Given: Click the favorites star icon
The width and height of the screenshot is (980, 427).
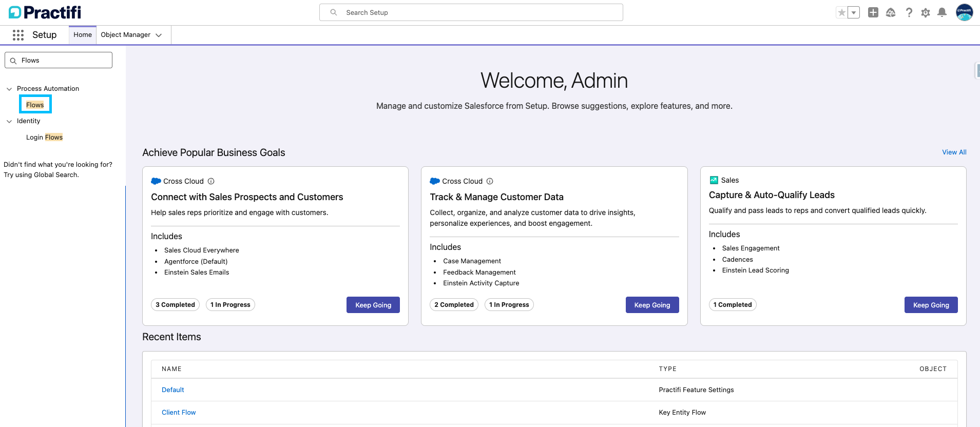Looking at the screenshot, I should click(x=841, y=12).
